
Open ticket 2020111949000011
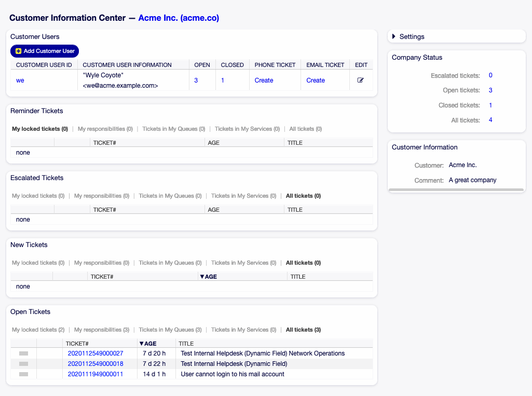(96, 374)
